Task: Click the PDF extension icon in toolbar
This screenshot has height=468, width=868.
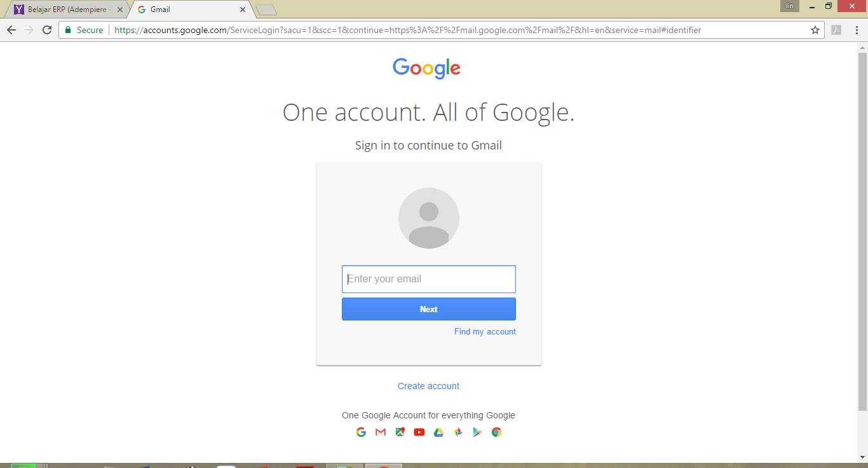Action: tap(836, 30)
